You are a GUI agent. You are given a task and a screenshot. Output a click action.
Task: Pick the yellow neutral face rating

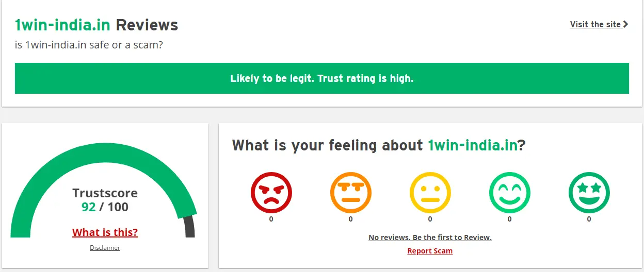(430, 193)
